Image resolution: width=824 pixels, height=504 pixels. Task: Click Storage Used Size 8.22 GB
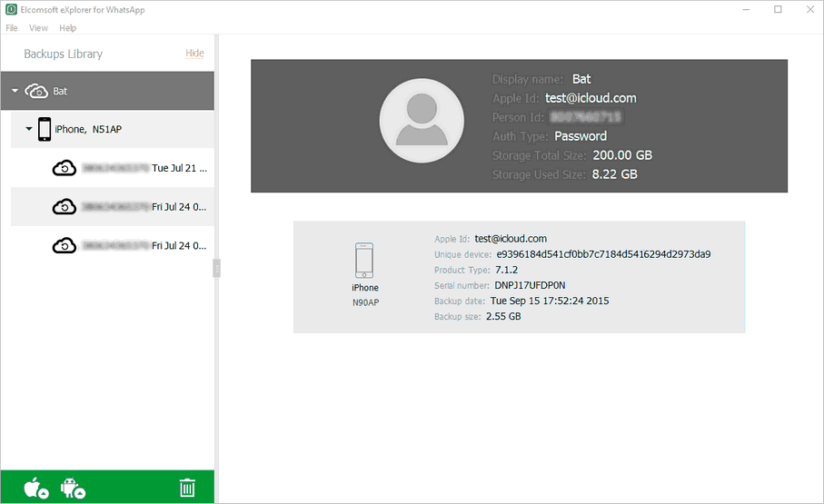pyautogui.click(x=614, y=174)
